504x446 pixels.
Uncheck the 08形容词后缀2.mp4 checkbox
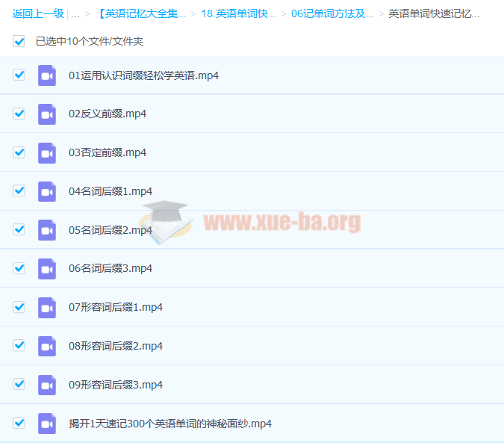[x=19, y=346]
